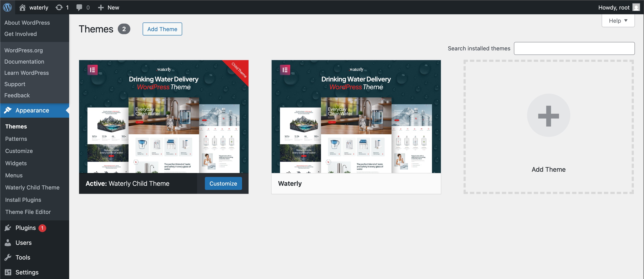Open Menus submenu item
The height and width of the screenshot is (279, 644).
point(14,175)
